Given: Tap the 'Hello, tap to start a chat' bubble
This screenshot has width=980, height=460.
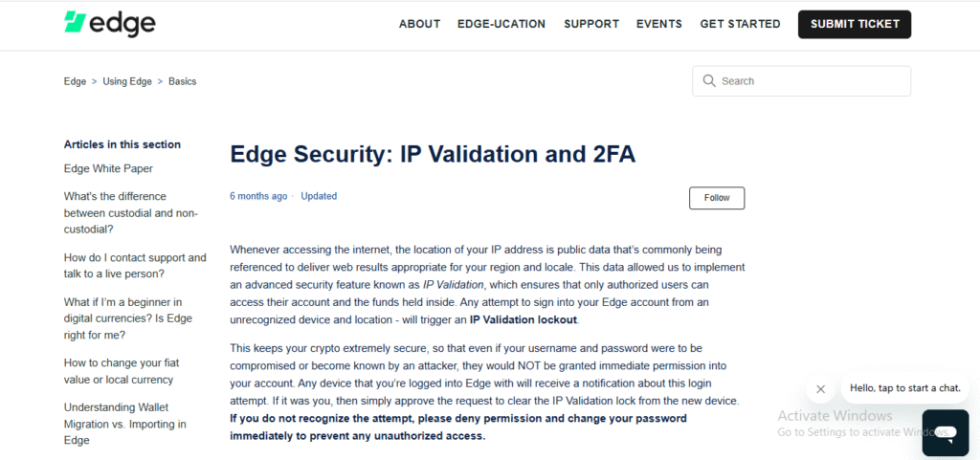Looking at the screenshot, I should coord(905,388).
